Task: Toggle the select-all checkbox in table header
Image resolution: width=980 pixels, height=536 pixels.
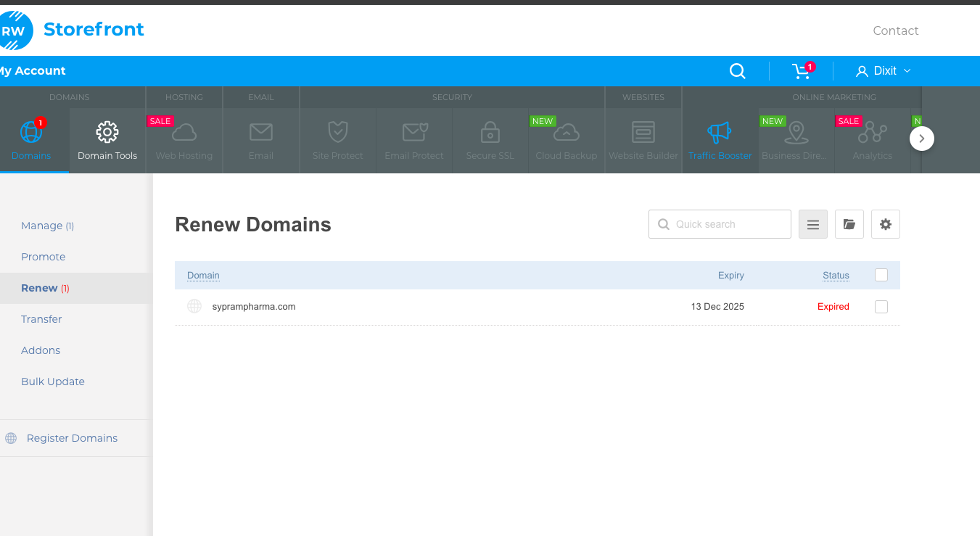Action: pyautogui.click(x=881, y=275)
